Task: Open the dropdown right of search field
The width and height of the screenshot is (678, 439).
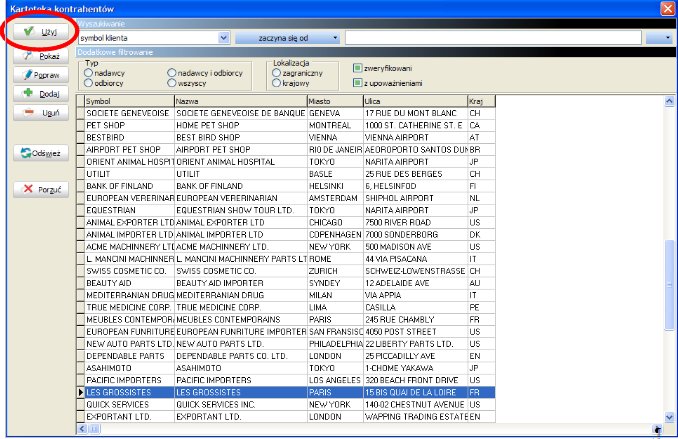Action: click(660, 38)
